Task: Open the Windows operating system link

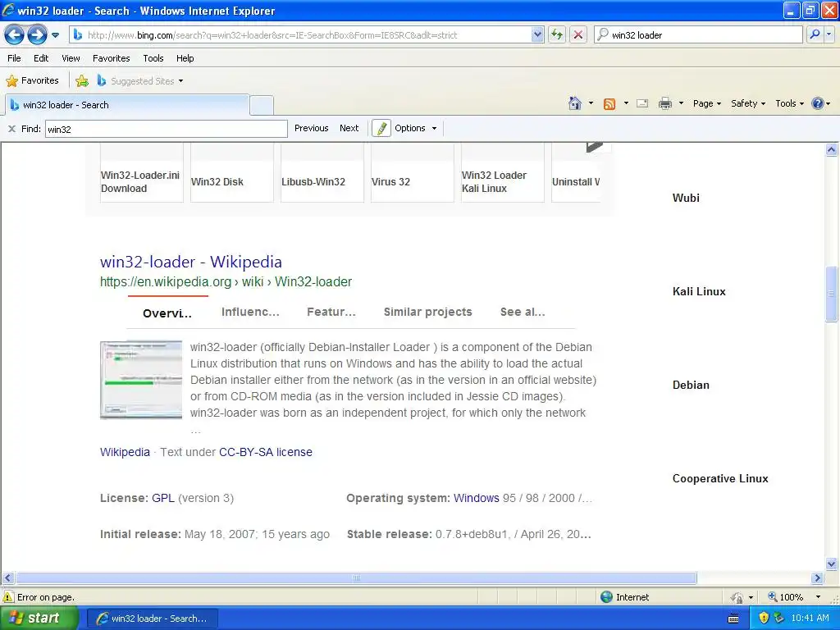Action: coord(477,498)
